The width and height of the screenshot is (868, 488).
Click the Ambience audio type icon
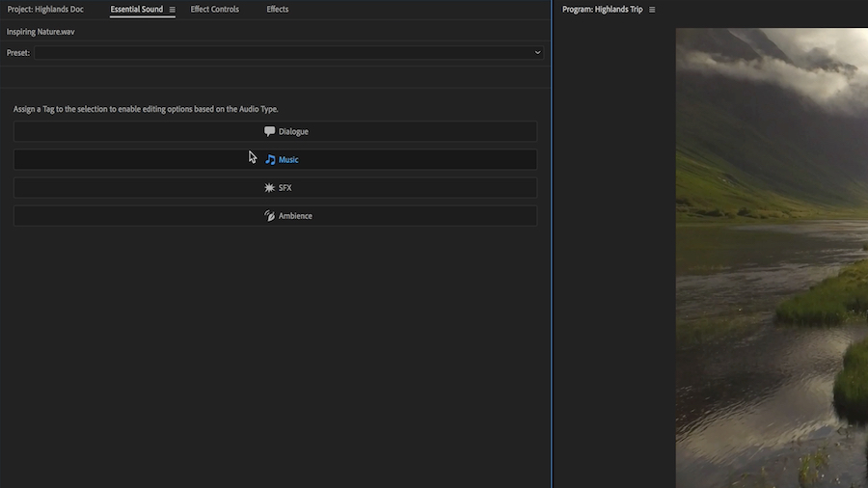pyautogui.click(x=270, y=216)
